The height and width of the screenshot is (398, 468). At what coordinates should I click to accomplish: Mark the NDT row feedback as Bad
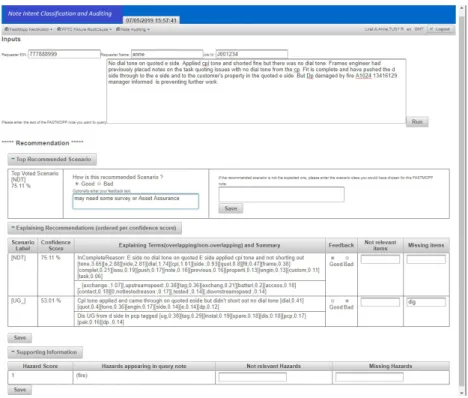click(x=347, y=258)
